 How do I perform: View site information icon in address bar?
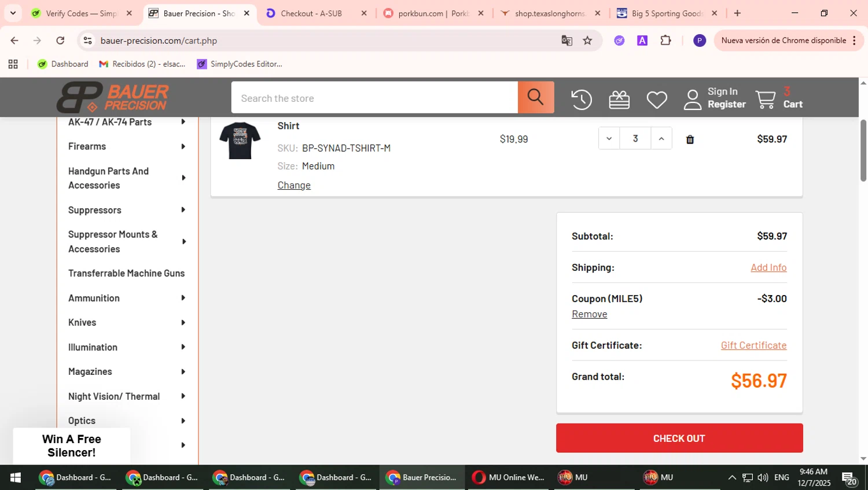click(x=87, y=40)
